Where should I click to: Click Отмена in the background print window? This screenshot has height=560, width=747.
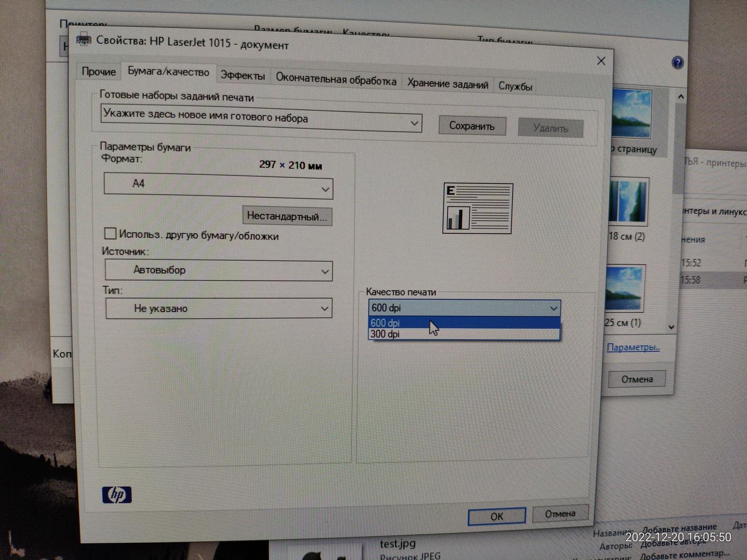[637, 379]
